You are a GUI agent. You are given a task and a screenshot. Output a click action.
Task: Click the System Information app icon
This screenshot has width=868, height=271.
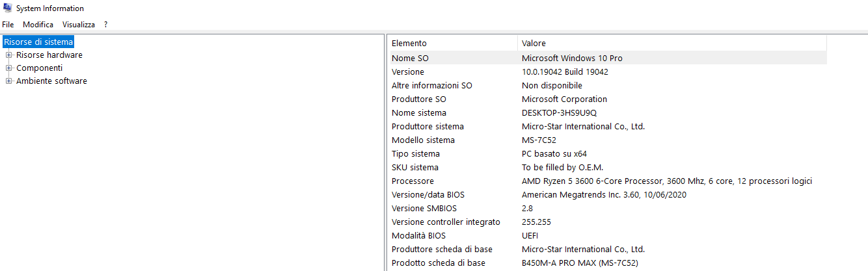[8, 8]
